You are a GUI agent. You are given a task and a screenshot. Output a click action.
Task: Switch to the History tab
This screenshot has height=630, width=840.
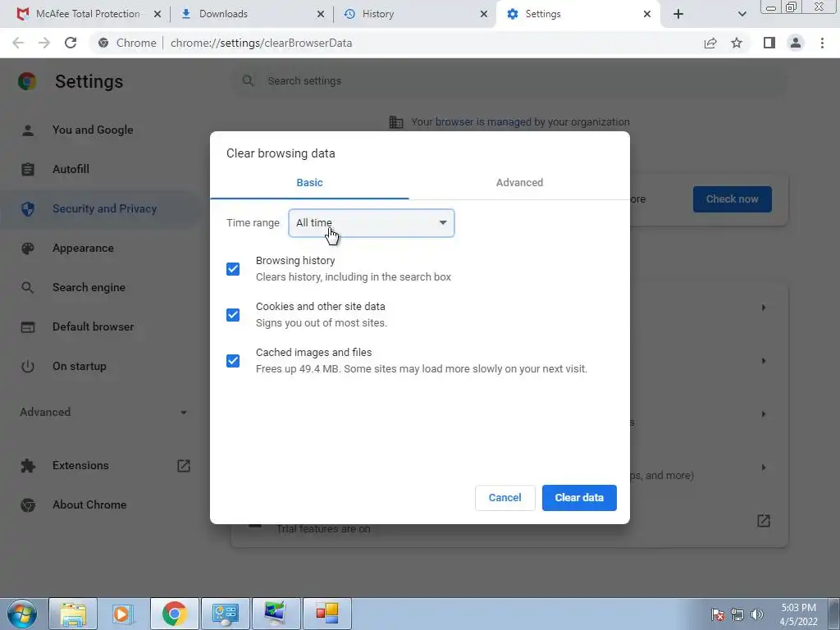(414, 14)
